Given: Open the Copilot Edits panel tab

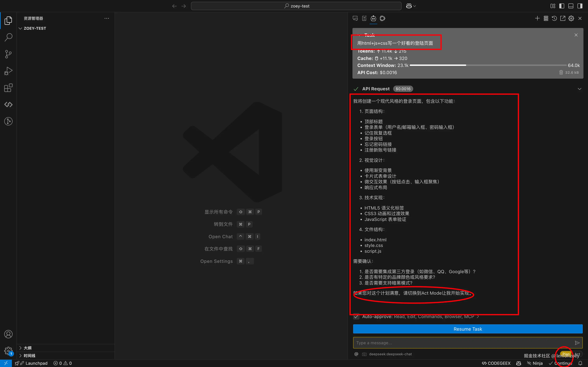Looking at the screenshot, I should (364, 19).
